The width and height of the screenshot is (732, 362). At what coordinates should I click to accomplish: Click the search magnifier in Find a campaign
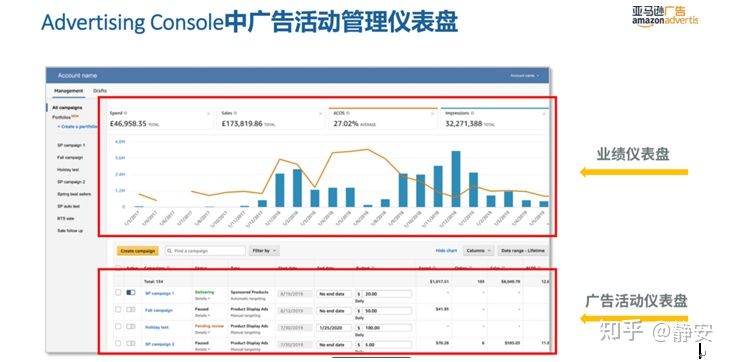[169, 251]
